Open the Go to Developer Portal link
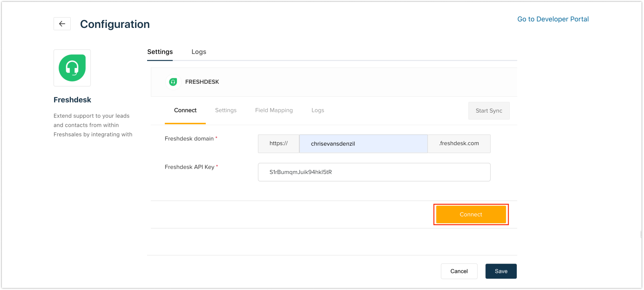Viewport: 644px width, 290px height. (553, 19)
